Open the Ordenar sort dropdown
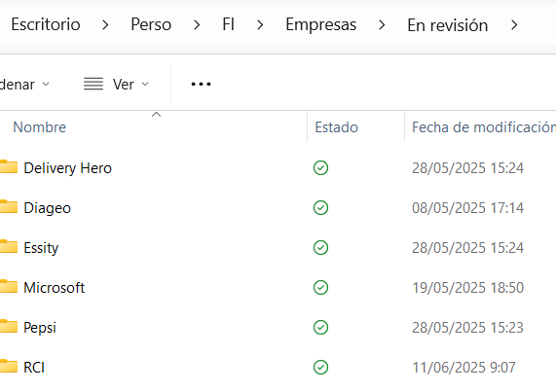This screenshot has height=392, width=556. tap(24, 85)
